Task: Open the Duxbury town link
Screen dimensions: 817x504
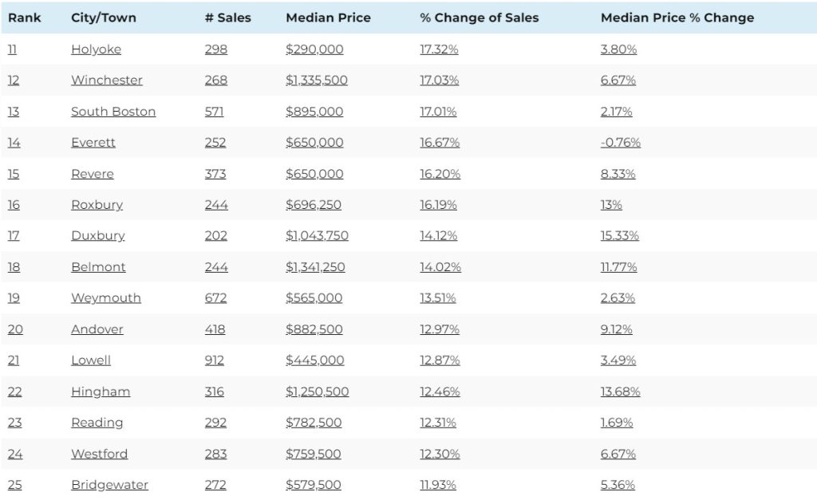Action: point(98,236)
